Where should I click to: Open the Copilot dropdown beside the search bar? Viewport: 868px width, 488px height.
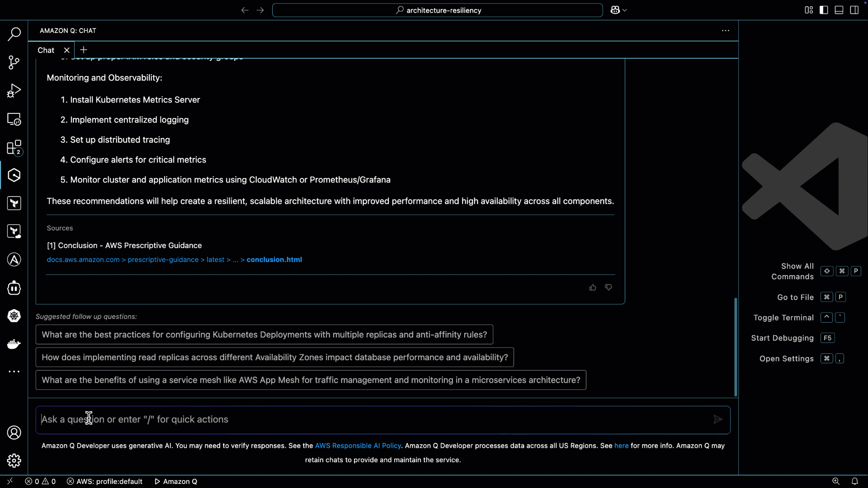618,9
